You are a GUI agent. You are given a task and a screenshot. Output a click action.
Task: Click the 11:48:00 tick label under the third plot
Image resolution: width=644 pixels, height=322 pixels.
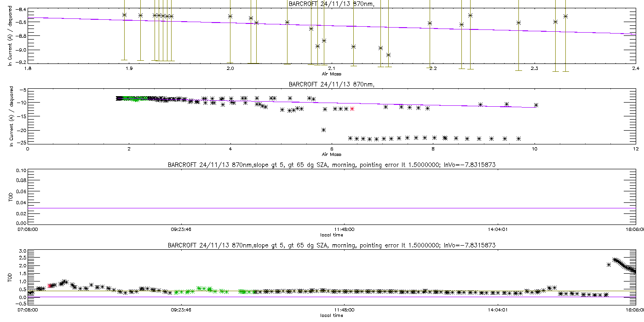coord(344,229)
